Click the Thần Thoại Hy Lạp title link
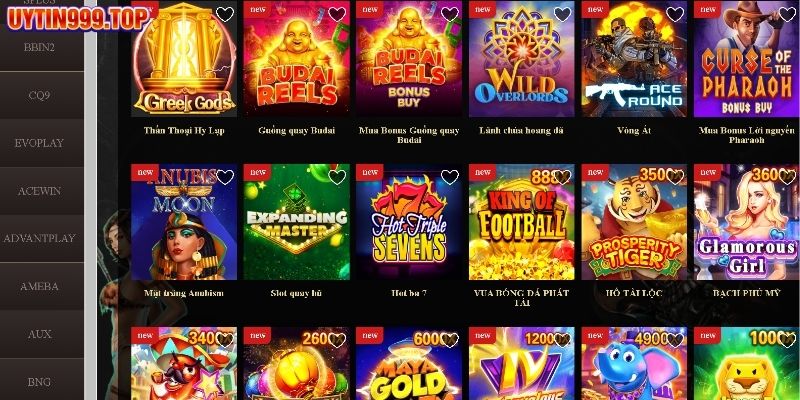The image size is (800, 400). (x=184, y=131)
